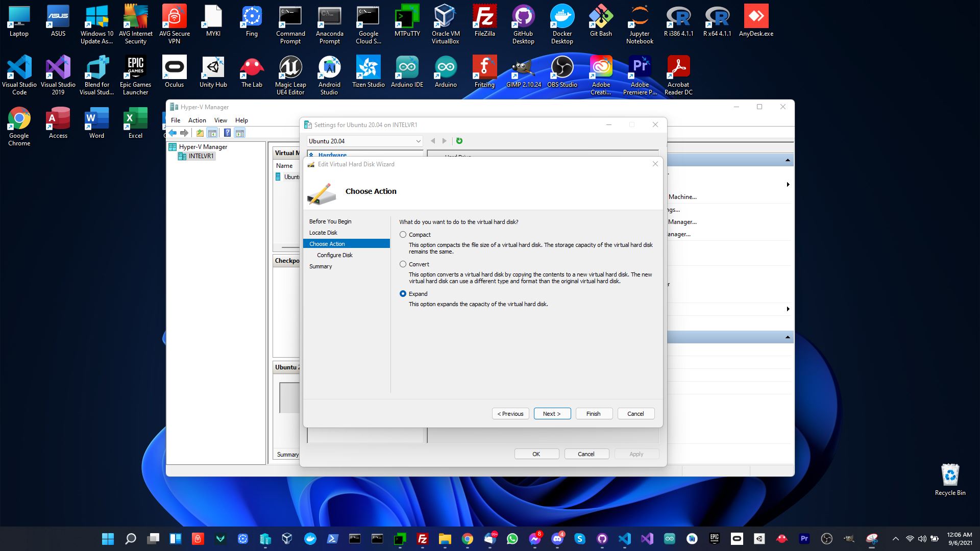The image size is (980, 551).
Task: Go to the Before You Begin step
Action: pyautogui.click(x=330, y=221)
